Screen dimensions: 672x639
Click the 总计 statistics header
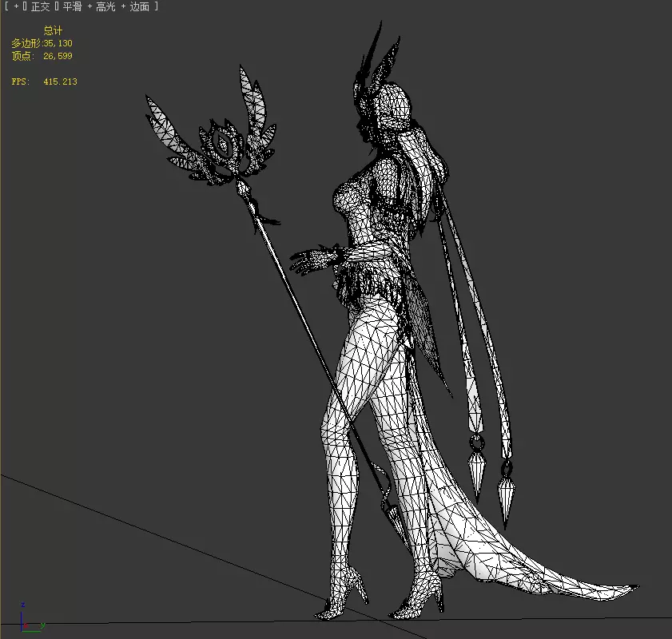point(53,30)
